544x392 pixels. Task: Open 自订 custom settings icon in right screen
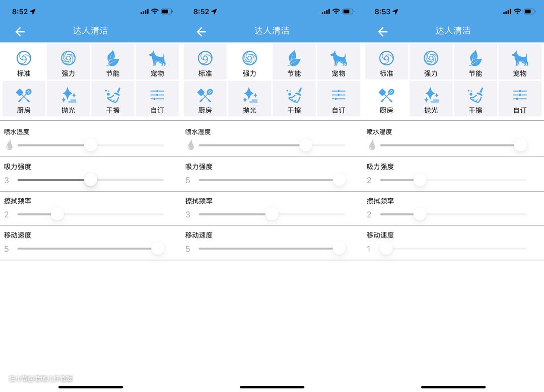(x=520, y=95)
